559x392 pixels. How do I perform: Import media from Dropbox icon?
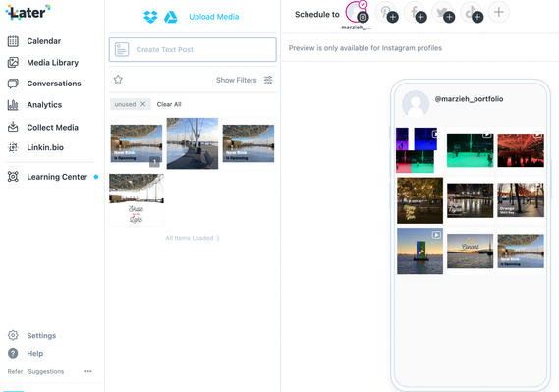pyautogui.click(x=150, y=17)
